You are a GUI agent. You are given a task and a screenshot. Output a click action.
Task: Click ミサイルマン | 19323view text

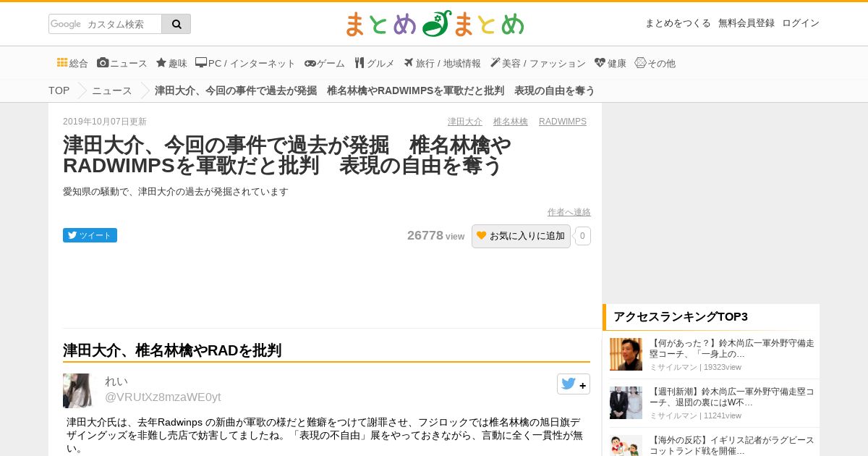[x=695, y=367]
